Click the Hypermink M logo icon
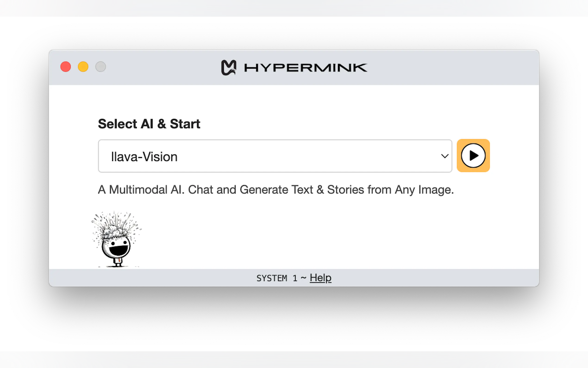The height and width of the screenshot is (368, 588). [228, 67]
